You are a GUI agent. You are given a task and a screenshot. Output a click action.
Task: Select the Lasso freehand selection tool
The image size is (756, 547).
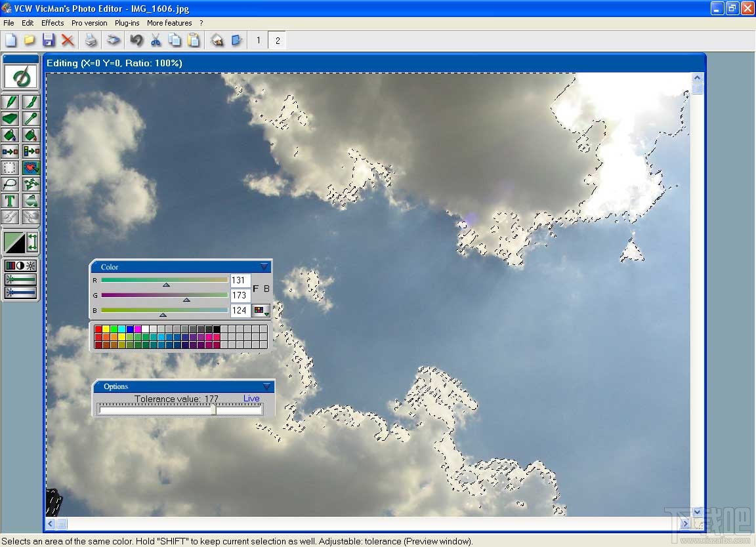coord(10,184)
